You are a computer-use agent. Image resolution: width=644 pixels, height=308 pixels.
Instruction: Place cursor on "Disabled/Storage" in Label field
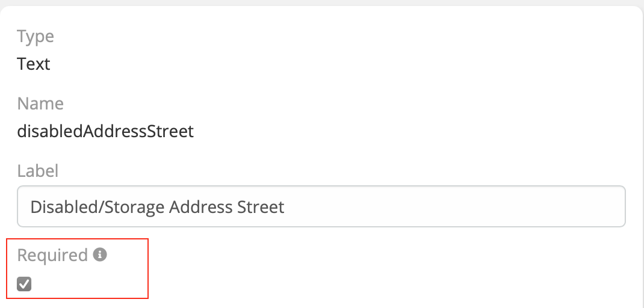pyautogui.click(x=98, y=207)
